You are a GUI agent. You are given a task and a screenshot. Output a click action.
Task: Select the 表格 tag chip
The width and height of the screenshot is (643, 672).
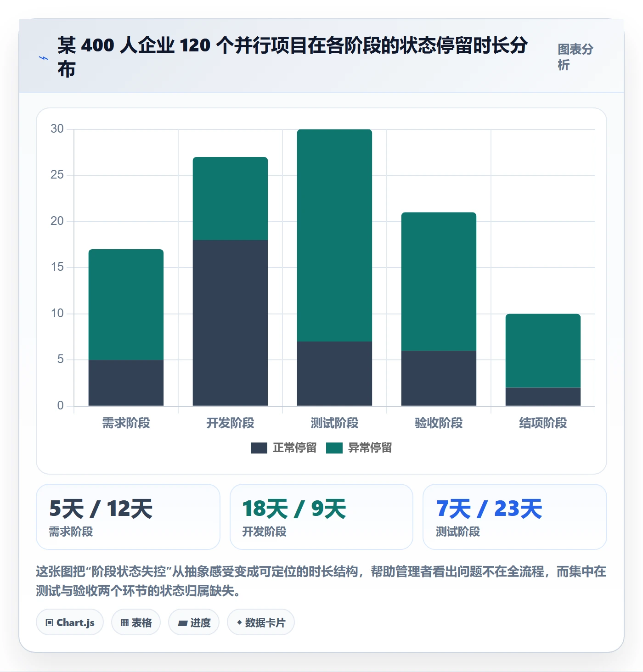point(136,622)
